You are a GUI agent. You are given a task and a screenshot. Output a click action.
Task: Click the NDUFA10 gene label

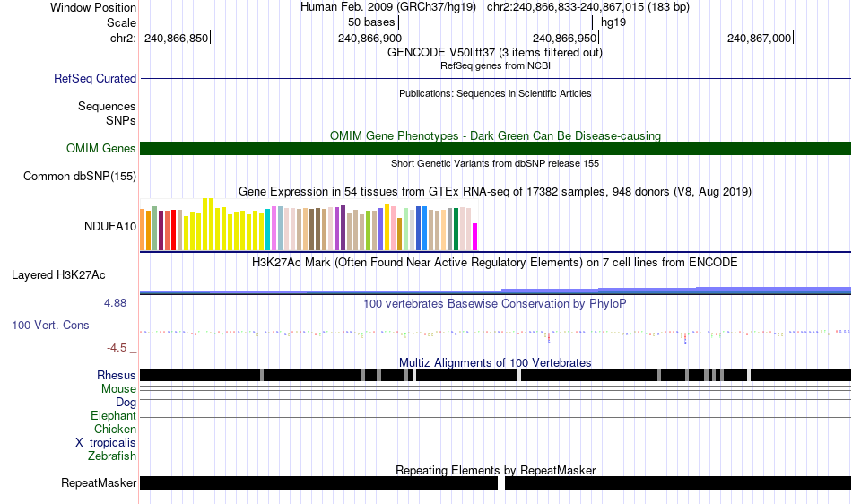click(x=110, y=227)
